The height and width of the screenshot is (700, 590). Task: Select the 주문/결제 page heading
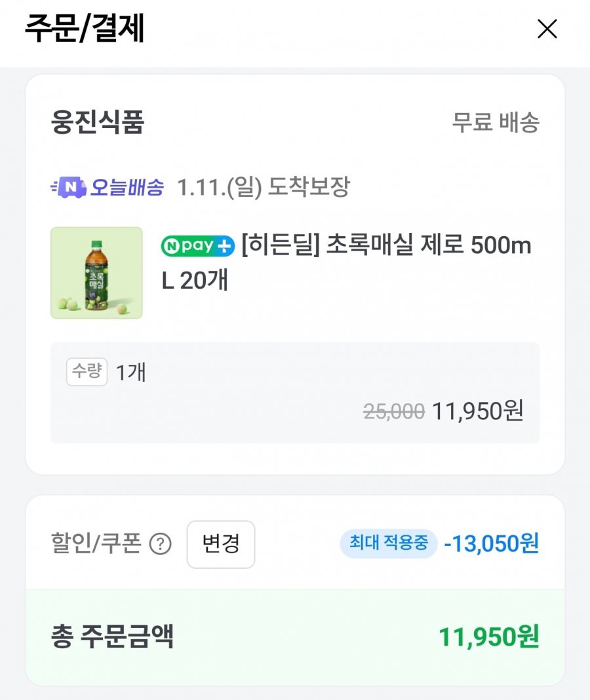(85, 30)
